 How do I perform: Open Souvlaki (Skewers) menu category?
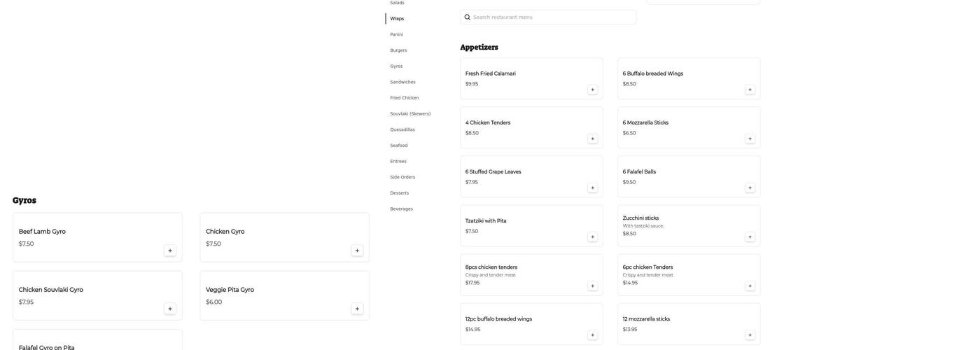pos(410,114)
